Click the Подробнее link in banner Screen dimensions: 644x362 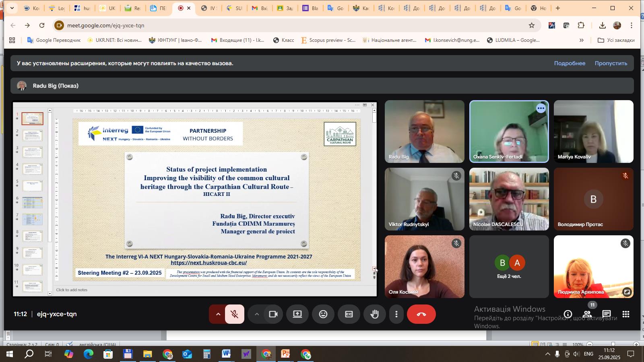coord(570,63)
